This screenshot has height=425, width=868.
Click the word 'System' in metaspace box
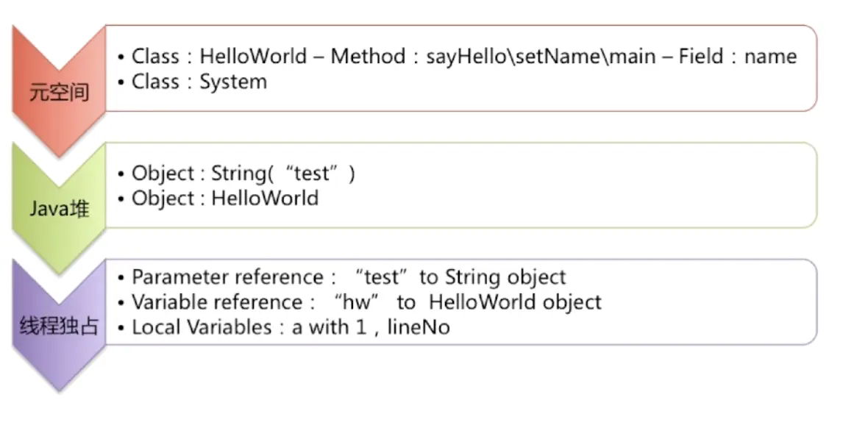pyautogui.click(x=233, y=82)
